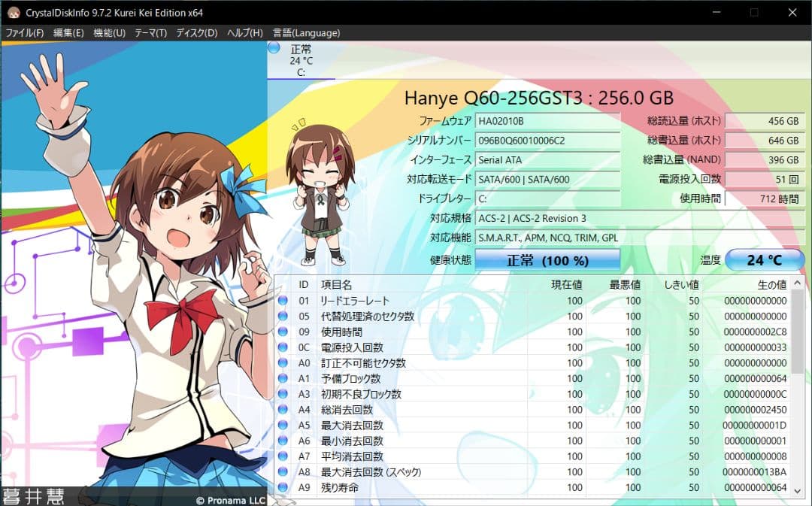Click the 24 °C temperature button
The width and height of the screenshot is (812, 506).
pyautogui.click(x=765, y=260)
